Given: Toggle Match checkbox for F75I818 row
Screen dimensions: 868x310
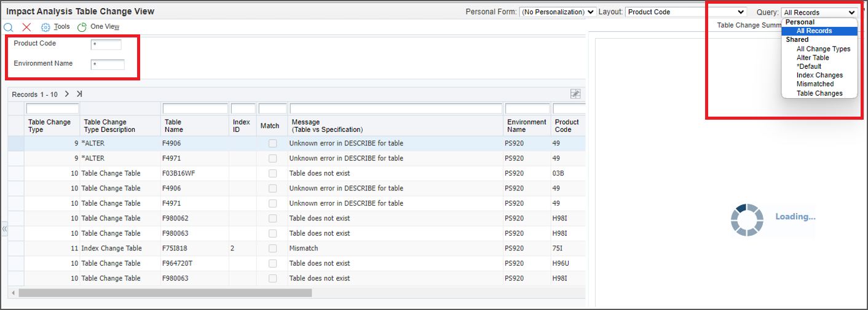Looking at the screenshot, I should (272, 248).
